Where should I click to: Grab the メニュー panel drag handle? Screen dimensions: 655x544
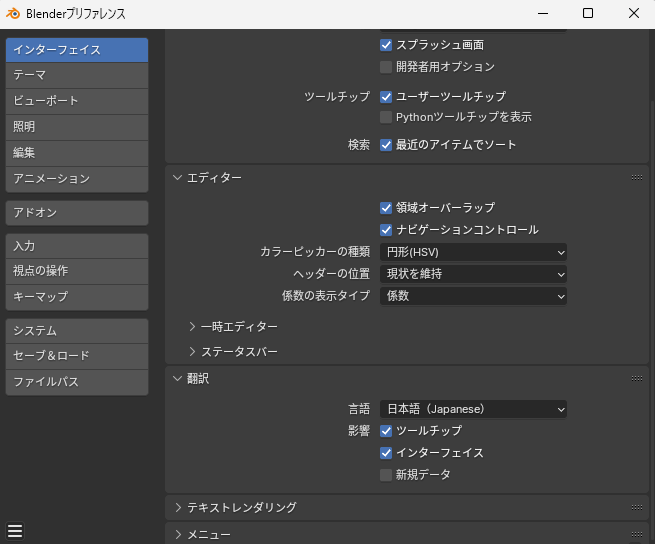point(637,534)
